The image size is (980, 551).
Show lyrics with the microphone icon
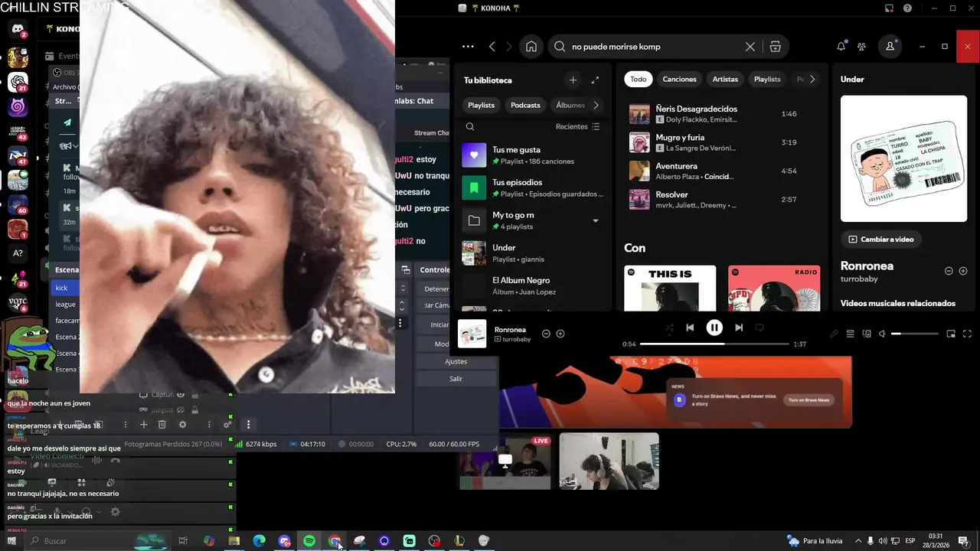pos(835,334)
